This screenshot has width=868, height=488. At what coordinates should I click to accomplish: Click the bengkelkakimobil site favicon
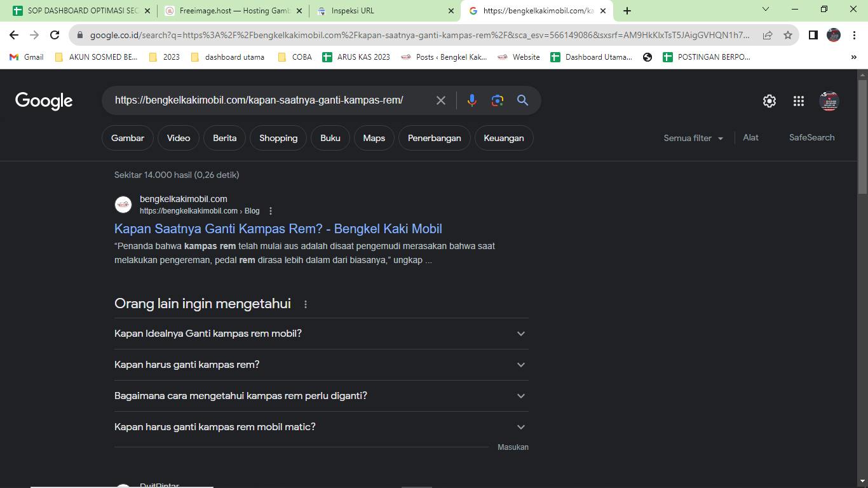pos(123,205)
